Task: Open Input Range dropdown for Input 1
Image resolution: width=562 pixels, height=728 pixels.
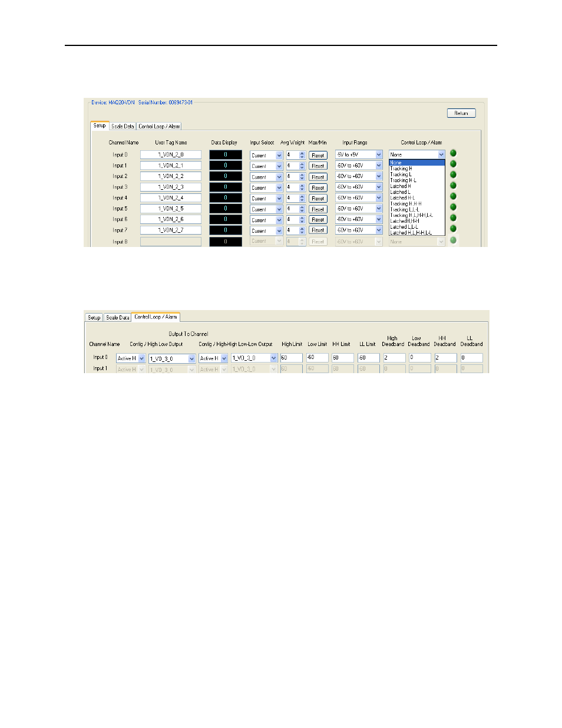Action: (x=359, y=165)
